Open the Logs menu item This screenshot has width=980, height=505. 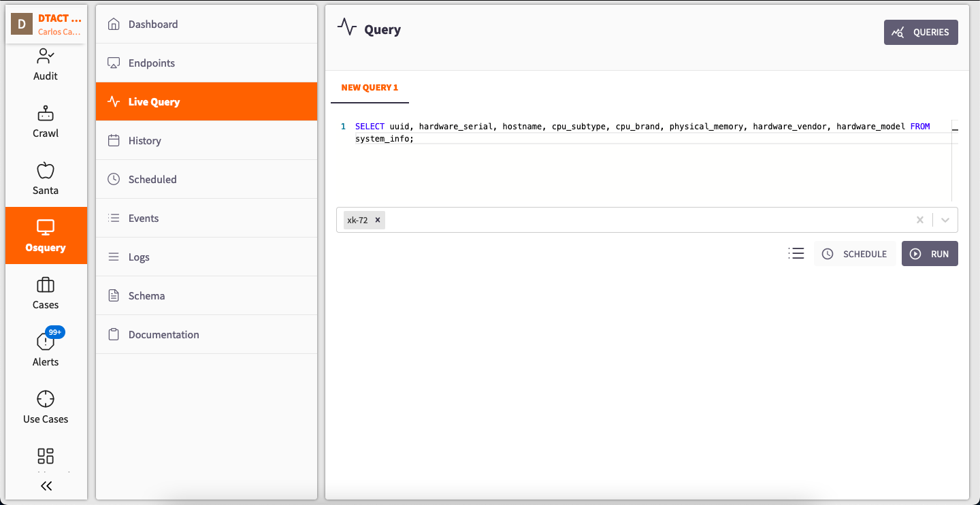pos(206,257)
